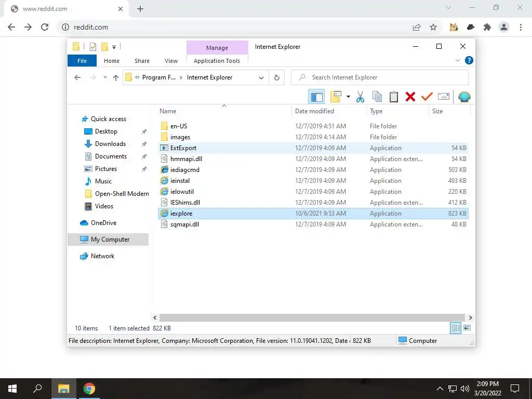This screenshot has height=399, width=532.
Task: Switch to large thumbnails view
Action: [467, 328]
